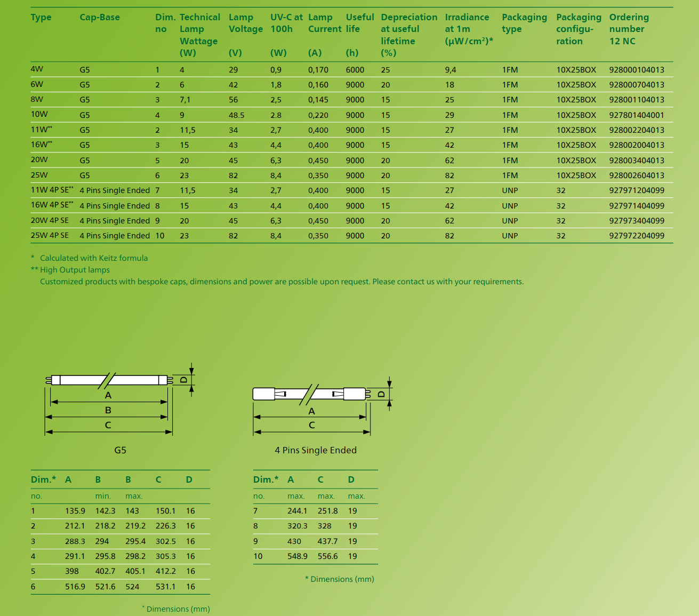Image resolution: width=699 pixels, height=616 pixels.
Task: Click the 548.9 dimension value
Action: 298,556
